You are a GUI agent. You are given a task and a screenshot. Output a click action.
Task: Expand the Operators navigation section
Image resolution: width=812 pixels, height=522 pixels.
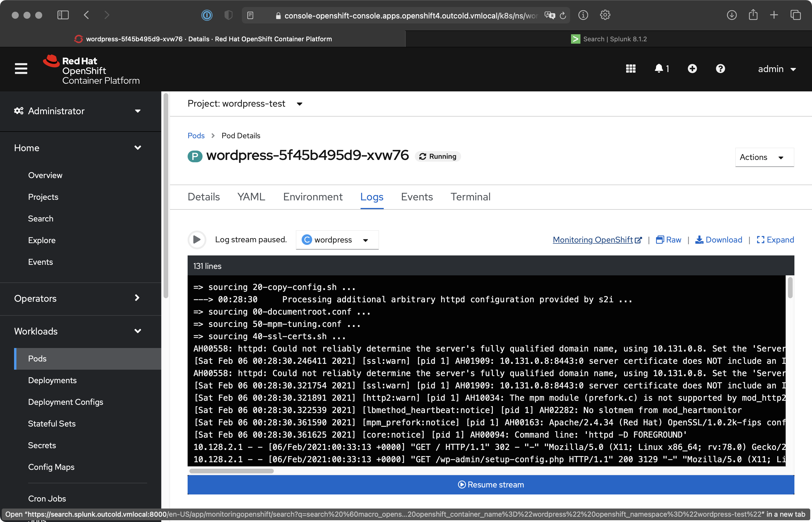[77, 298]
